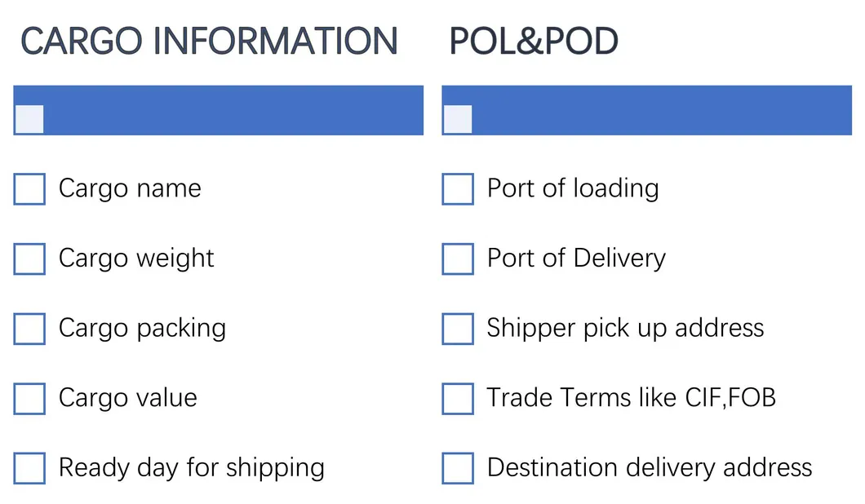Click the Trade Terms like CIF,FOB label
The image size is (865, 504).
click(631, 398)
